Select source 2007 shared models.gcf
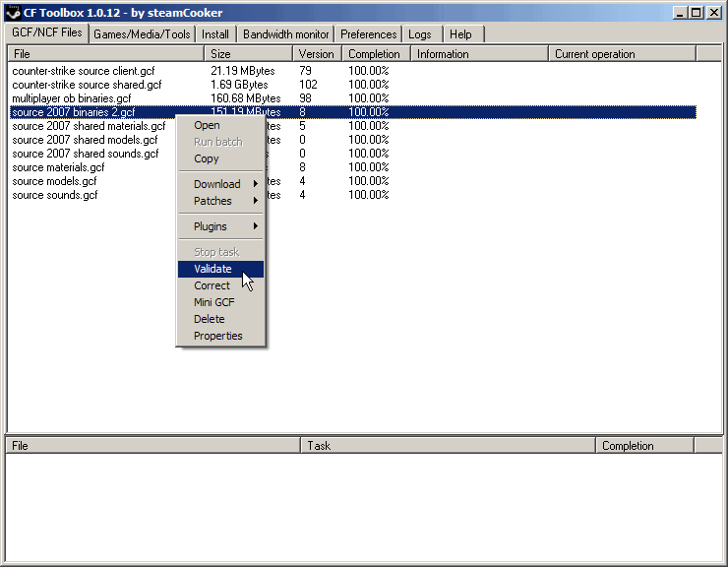Viewport: 728px width, 567px height. pyautogui.click(x=85, y=140)
